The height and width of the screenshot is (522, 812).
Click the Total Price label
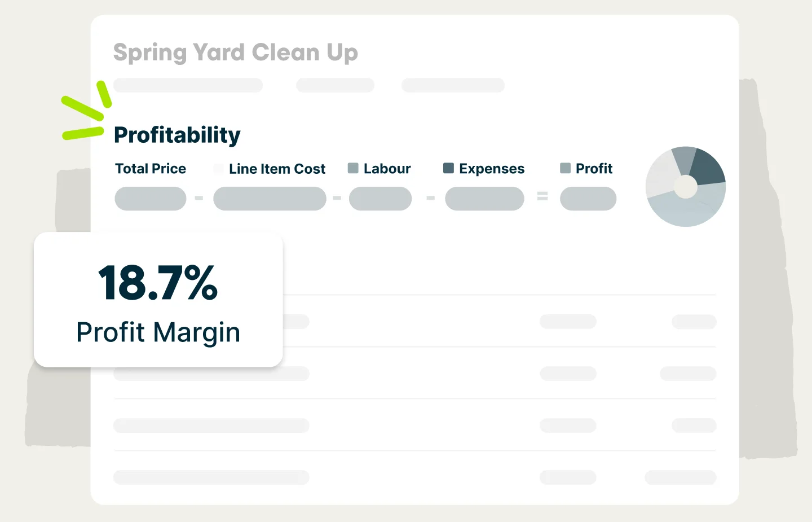tap(151, 169)
